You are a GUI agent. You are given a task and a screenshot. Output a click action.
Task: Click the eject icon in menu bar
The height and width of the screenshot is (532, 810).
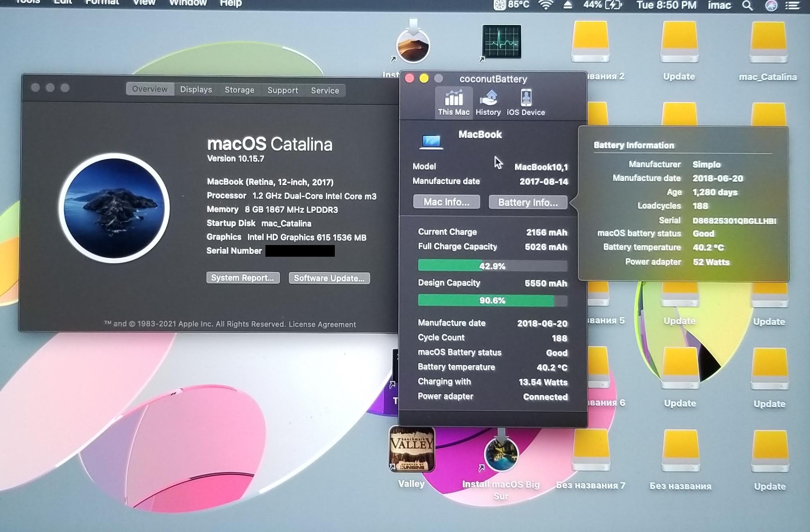(x=568, y=5)
